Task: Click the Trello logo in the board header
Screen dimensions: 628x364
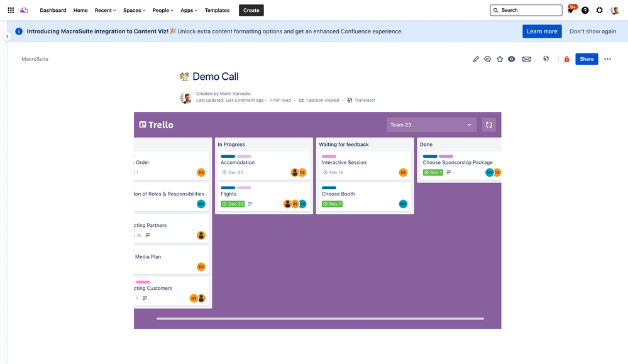Action: [x=156, y=125]
